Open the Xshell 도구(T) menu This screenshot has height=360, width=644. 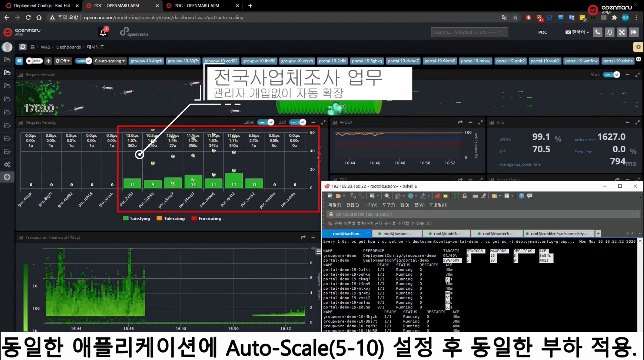[x=388, y=205]
